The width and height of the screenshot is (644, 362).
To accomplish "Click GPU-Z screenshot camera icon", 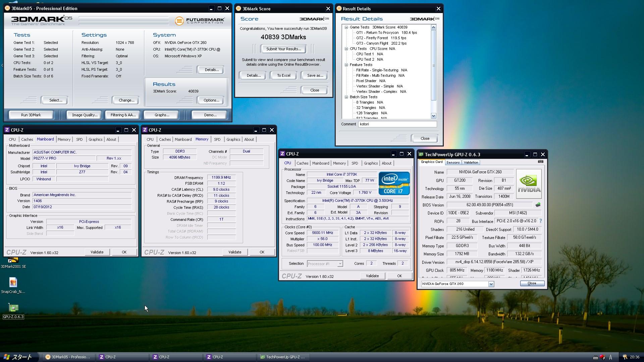I will 540,162.
